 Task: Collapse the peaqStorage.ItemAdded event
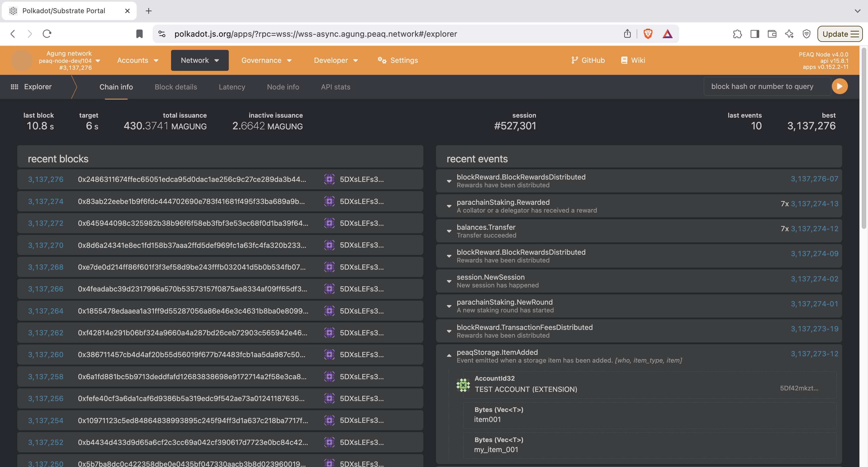449,355
